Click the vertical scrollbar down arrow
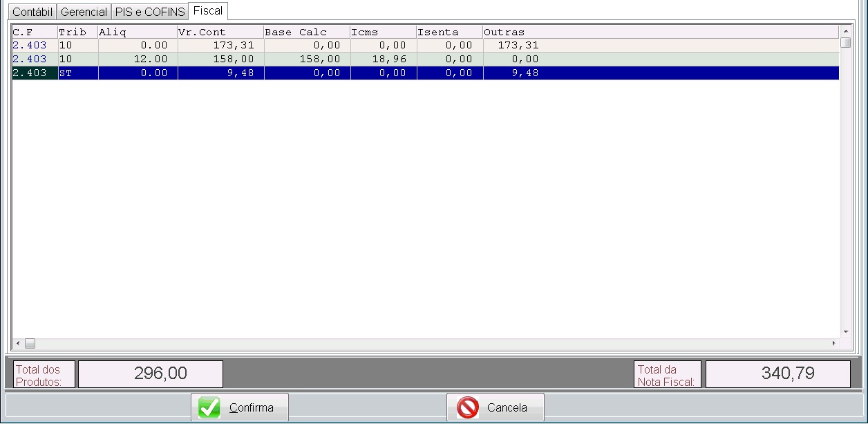This screenshot has height=424, width=868. coord(845,332)
